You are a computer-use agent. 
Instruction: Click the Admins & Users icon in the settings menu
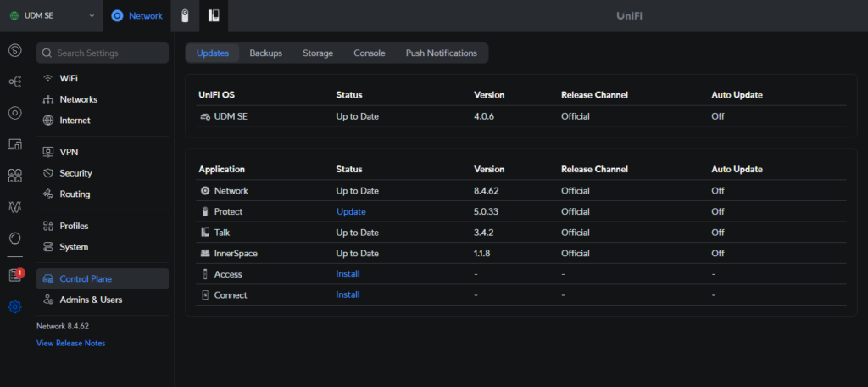(x=48, y=300)
